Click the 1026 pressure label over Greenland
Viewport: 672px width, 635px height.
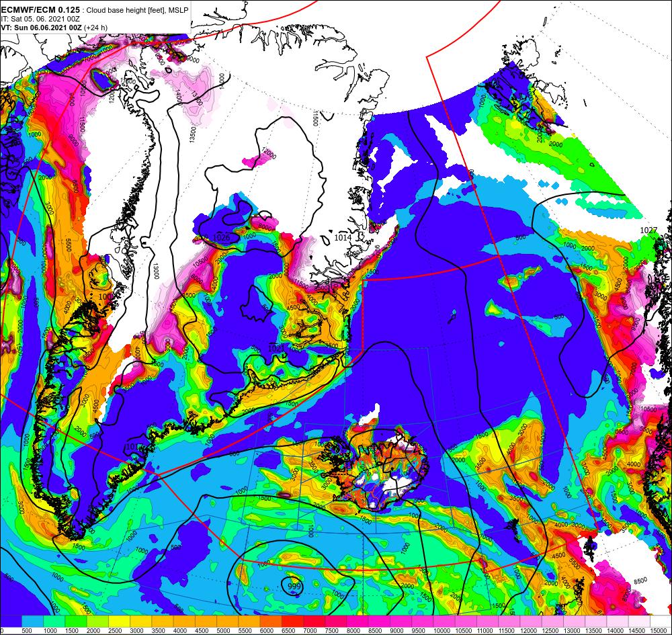[221, 237]
